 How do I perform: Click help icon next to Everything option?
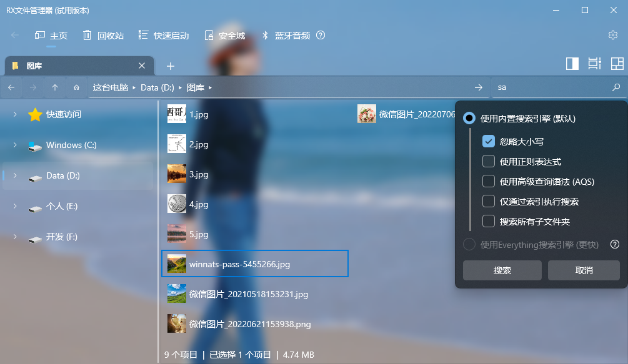[615, 244]
